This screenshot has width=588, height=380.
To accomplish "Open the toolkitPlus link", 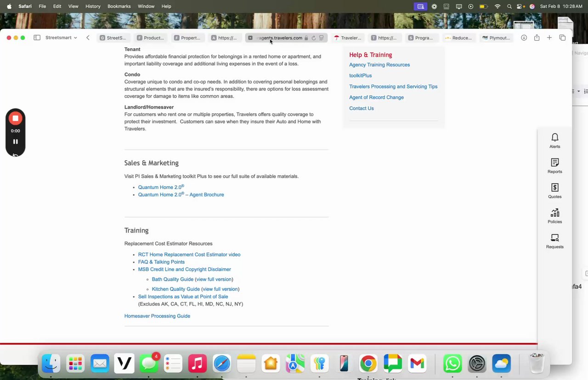I will [361, 76].
